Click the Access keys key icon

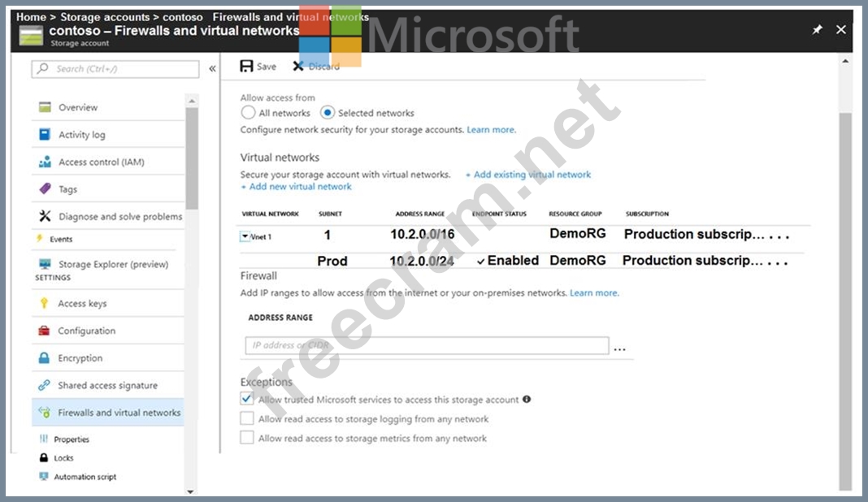click(44, 303)
